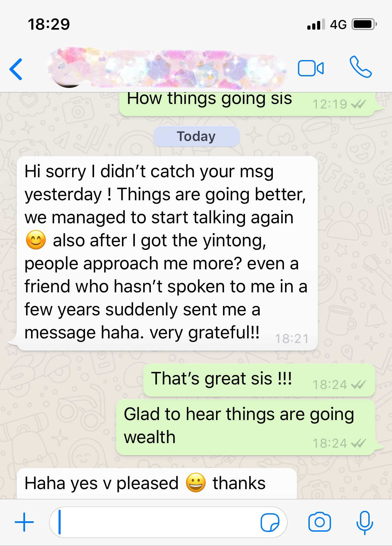The width and height of the screenshot is (392, 546).
Task: Open the attachment plus menu
Action: point(24,522)
